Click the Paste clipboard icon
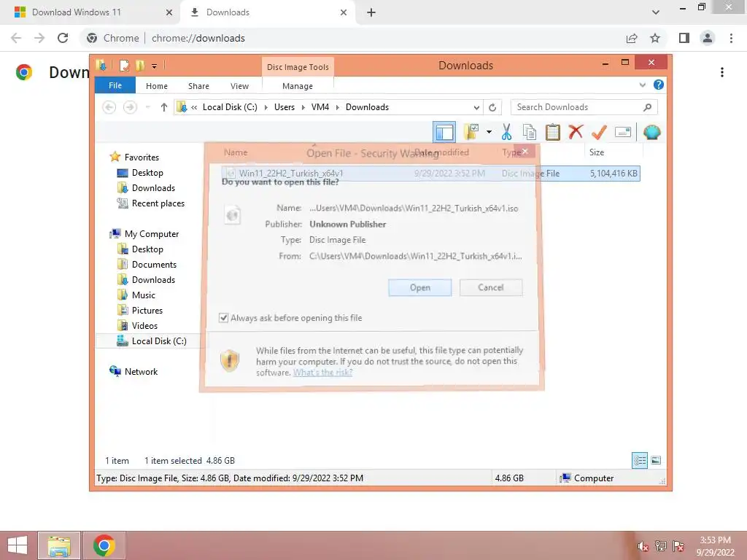The width and height of the screenshot is (747, 560). (553, 132)
